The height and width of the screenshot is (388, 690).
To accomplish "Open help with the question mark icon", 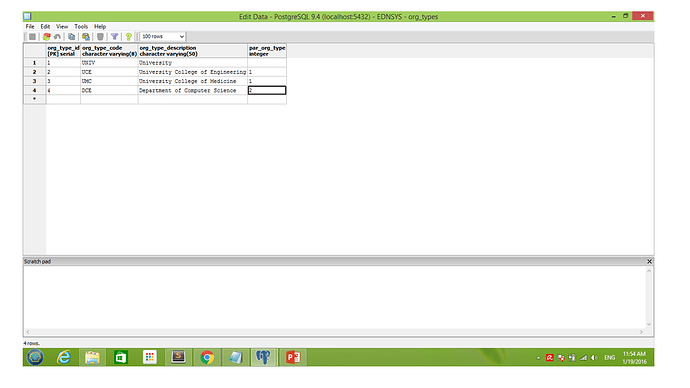I will [x=128, y=37].
